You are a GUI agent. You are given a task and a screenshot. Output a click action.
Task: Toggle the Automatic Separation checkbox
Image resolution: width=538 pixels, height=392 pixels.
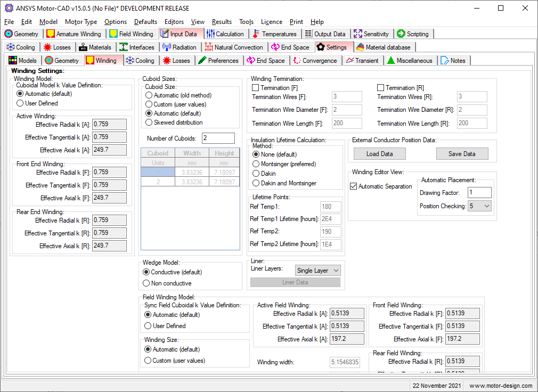354,186
